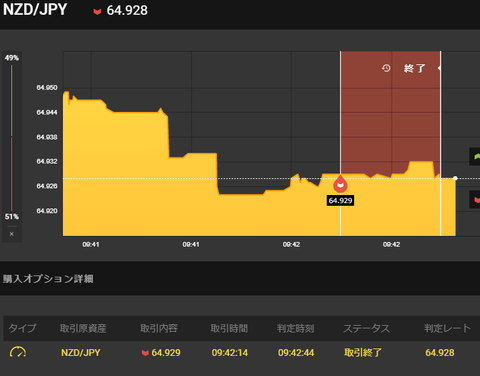Click the current rate 64.928 in the header
This screenshot has width=480, height=376.
pos(127,10)
